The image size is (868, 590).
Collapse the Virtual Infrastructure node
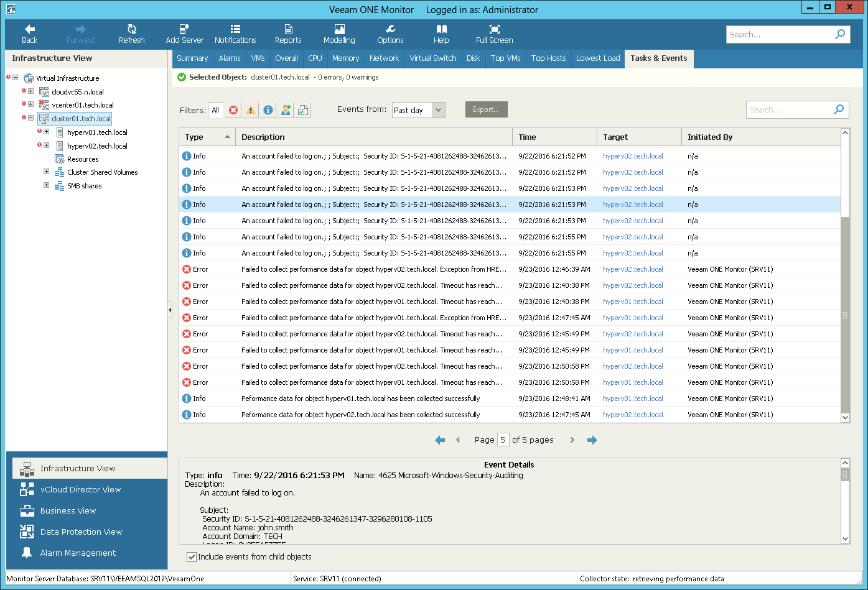(x=16, y=78)
